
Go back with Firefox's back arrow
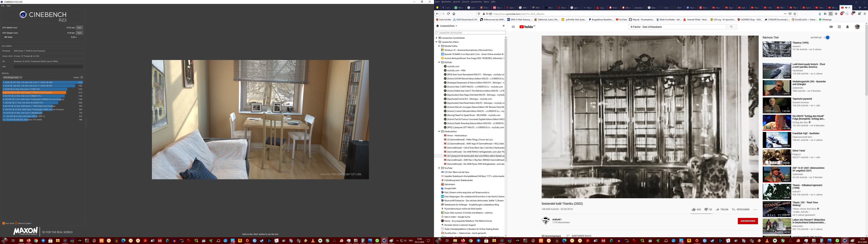point(437,14)
